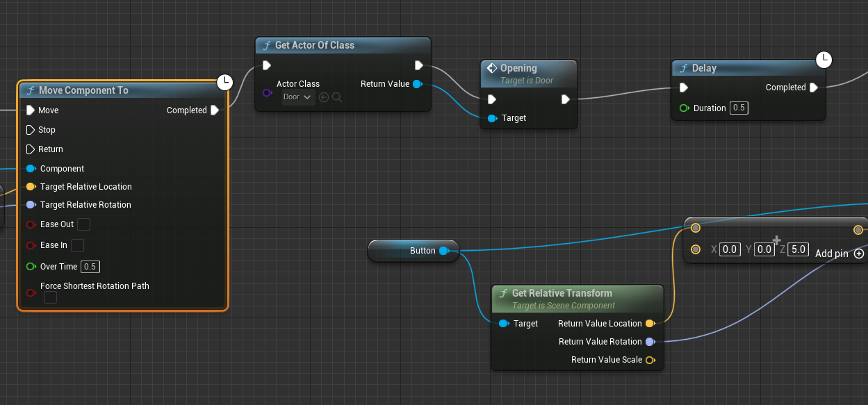Enable the Ease Out checkbox
This screenshot has height=405, width=868.
[x=83, y=224]
